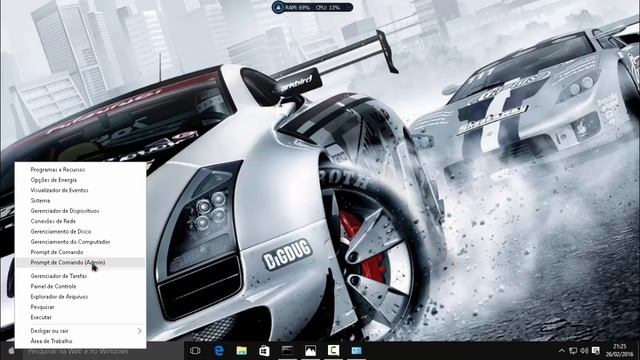Image resolution: width=640 pixels, height=360 pixels.
Task: Click the volume speaker tray icon
Action: point(584,351)
